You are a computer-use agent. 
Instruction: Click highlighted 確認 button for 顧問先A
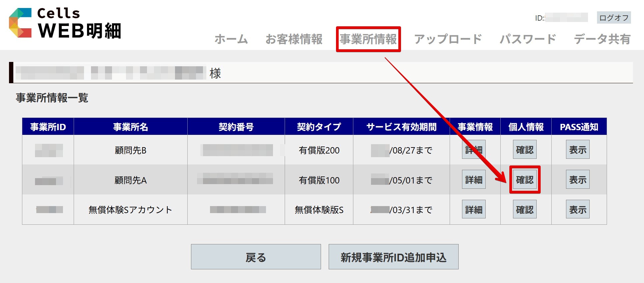point(524,179)
